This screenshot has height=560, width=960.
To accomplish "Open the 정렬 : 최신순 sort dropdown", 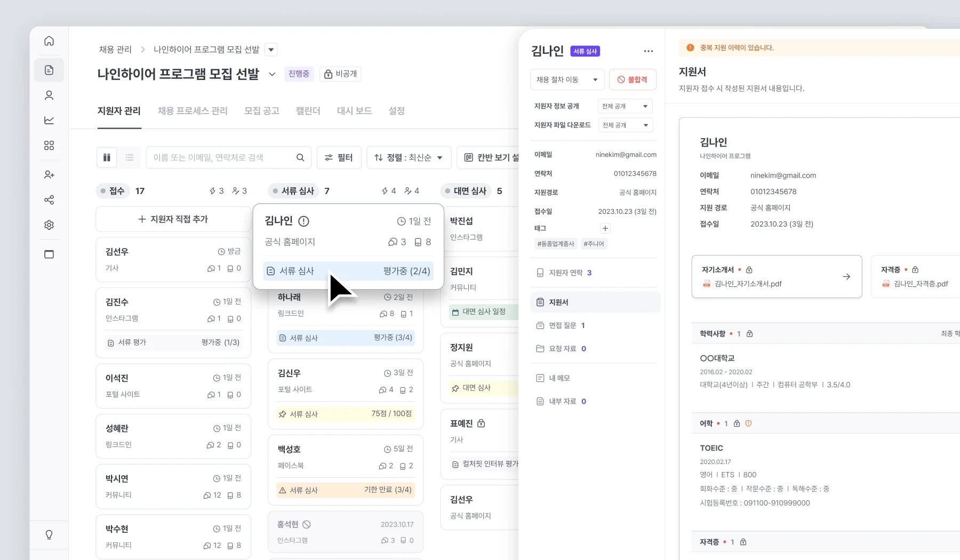I will pos(409,157).
